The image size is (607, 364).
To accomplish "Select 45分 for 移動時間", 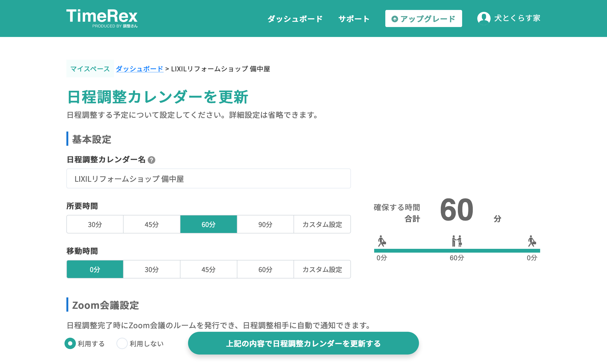I will [209, 269].
